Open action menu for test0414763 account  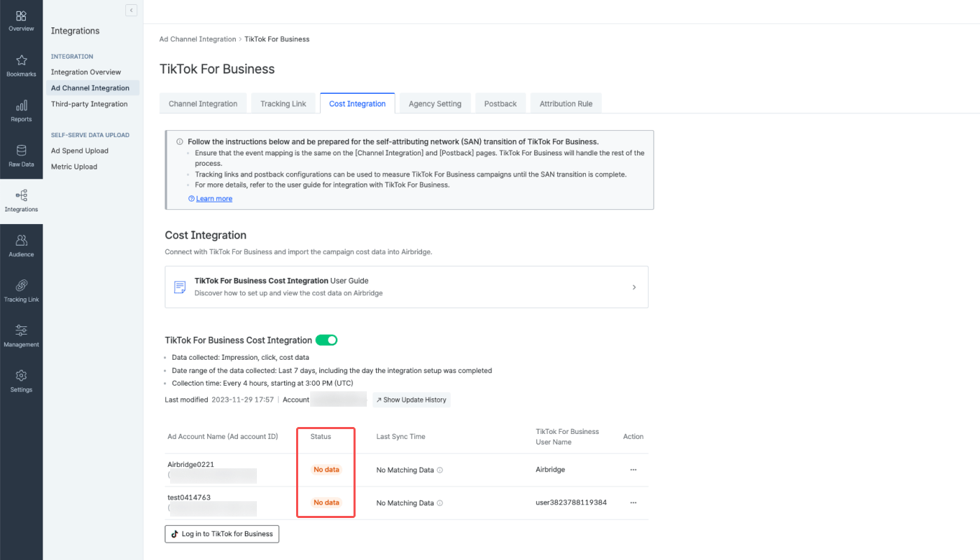coord(633,503)
